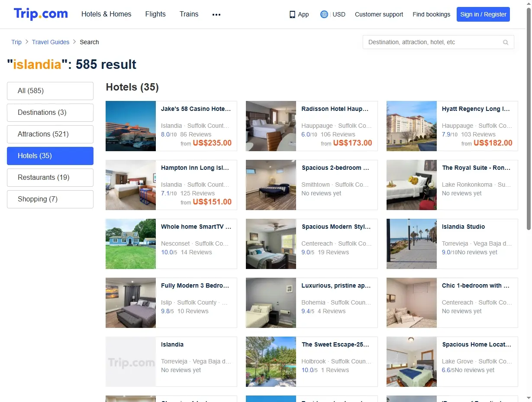The height and width of the screenshot is (402, 532).
Task: Open the Trains menu
Action: (x=189, y=14)
